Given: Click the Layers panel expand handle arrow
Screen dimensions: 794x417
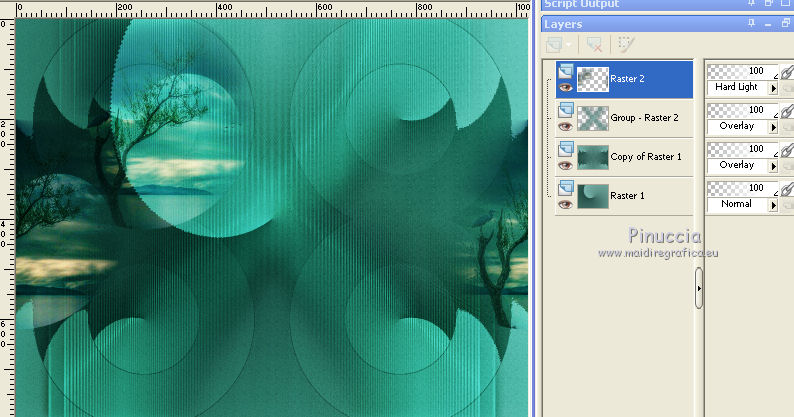Looking at the screenshot, I should click(699, 288).
